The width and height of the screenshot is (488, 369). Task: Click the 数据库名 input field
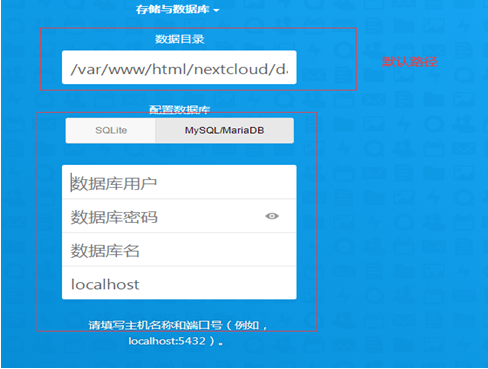click(179, 250)
